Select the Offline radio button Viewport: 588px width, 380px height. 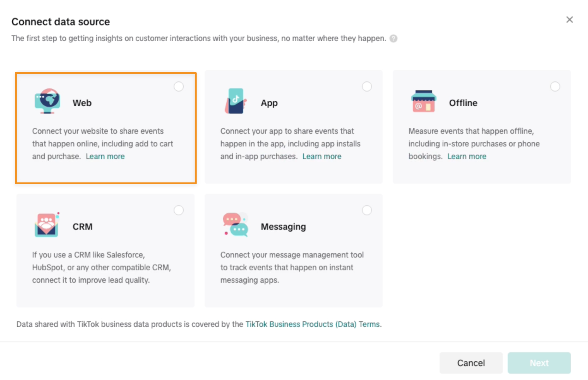(x=555, y=86)
